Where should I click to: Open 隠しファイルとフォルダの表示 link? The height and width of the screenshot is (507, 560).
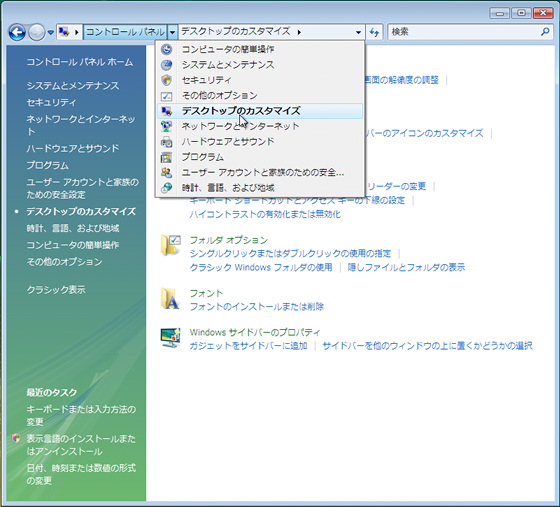tap(406, 267)
